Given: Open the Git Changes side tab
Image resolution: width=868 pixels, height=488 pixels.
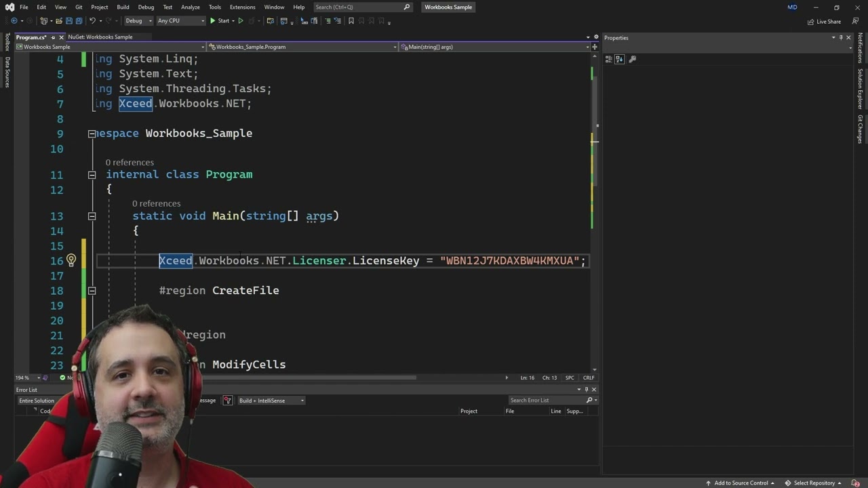Looking at the screenshot, I should [x=860, y=129].
